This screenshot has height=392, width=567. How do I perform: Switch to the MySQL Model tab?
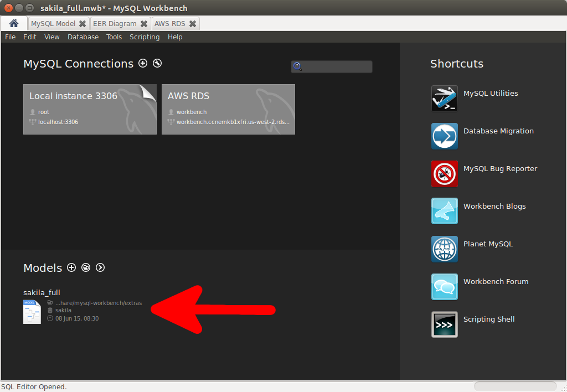pyautogui.click(x=53, y=23)
